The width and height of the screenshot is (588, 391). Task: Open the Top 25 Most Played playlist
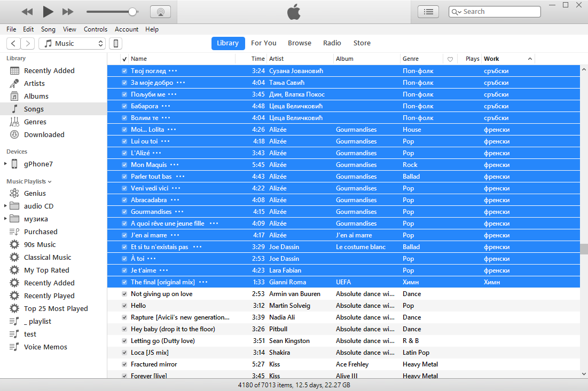tap(56, 309)
